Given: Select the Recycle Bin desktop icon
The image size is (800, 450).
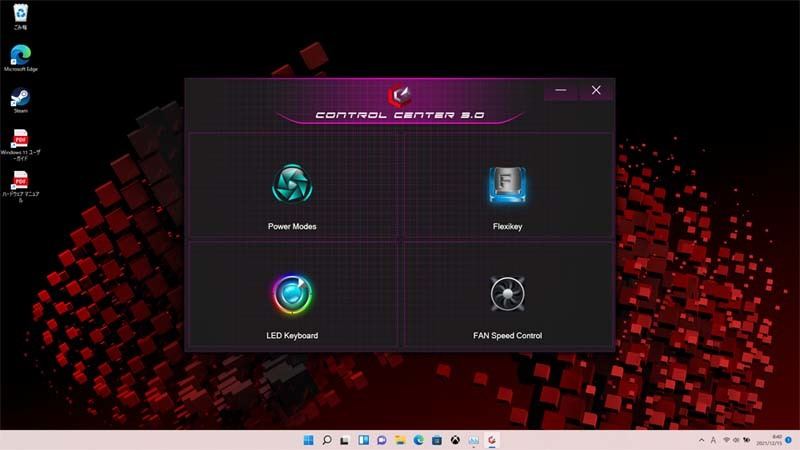Looking at the screenshot, I should [20, 16].
